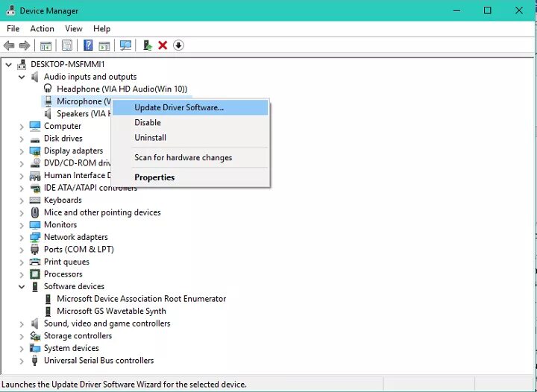Image resolution: width=537 pixels, height=392 pixels.
Task: Click the Network adapters category icon
Action: pos(35,237)
